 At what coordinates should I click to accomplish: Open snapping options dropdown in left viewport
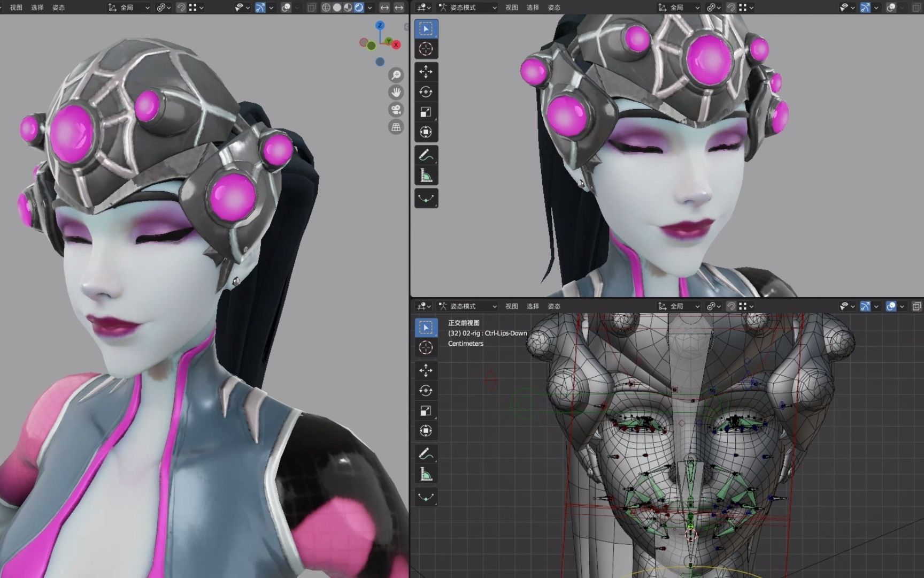[196, 7]
